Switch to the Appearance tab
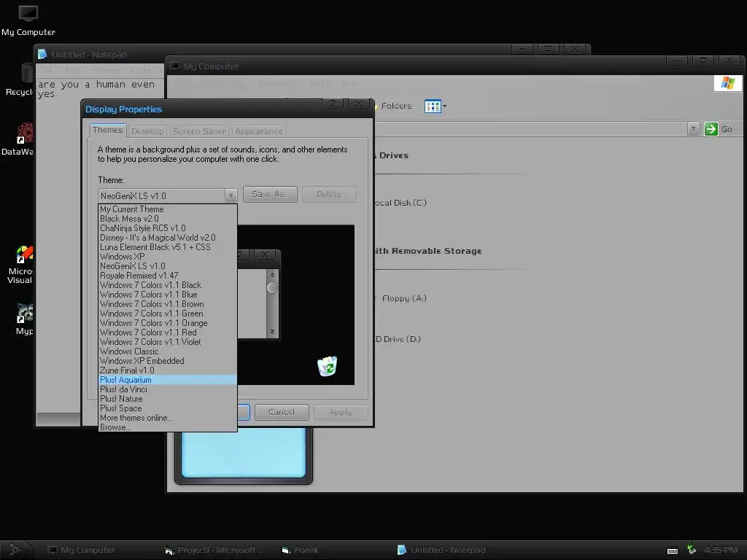This screenshot has width=747, height=560. (259, 131)
